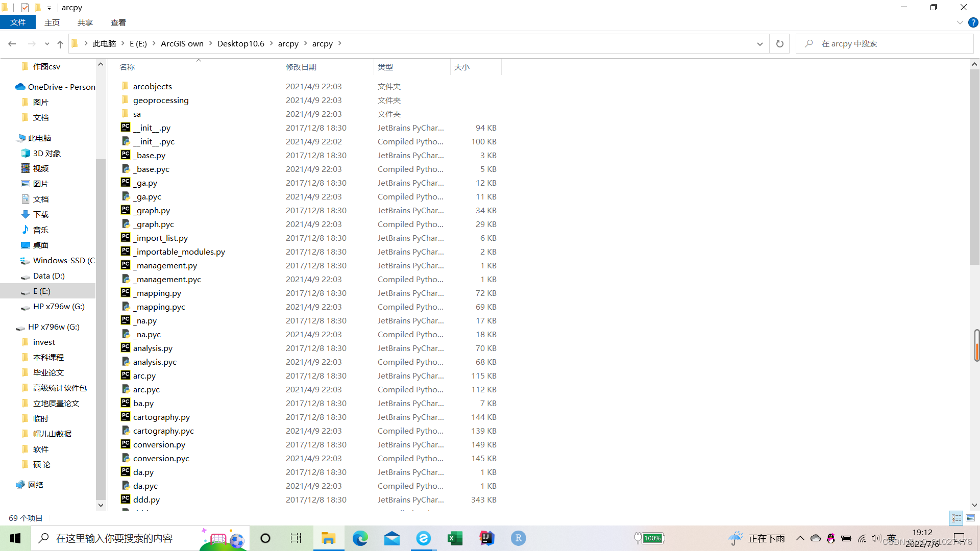Go up to the parent folder
Image resolution: width=980 pixels, height=551 pixels.
pos(60,44)
